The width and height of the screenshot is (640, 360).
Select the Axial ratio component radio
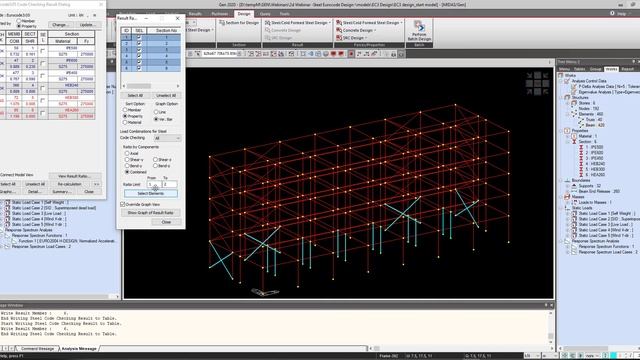point(127,153)
